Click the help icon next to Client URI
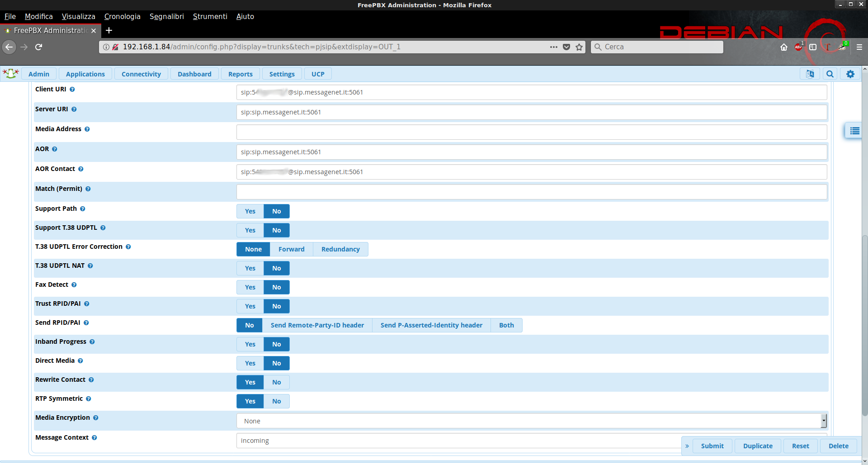The height and width of the screenshot is (465, 868). 72,90
